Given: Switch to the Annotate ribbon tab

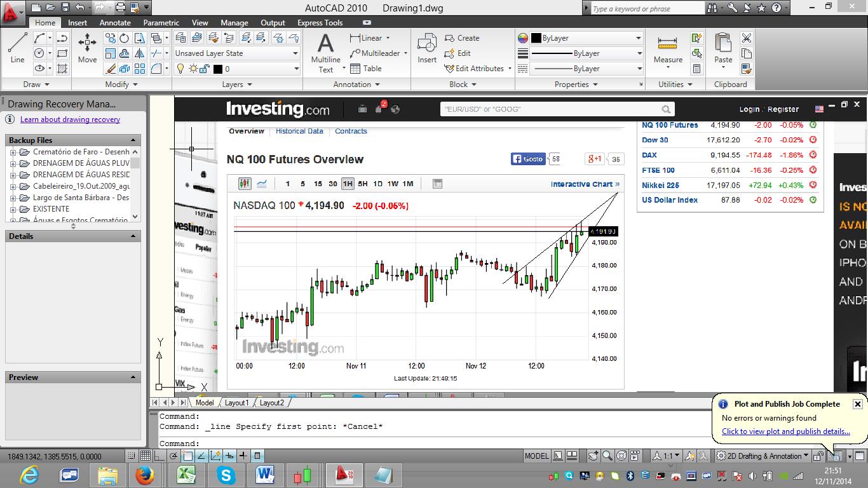Looking at the screenshot, I should [x=115, y=23].
